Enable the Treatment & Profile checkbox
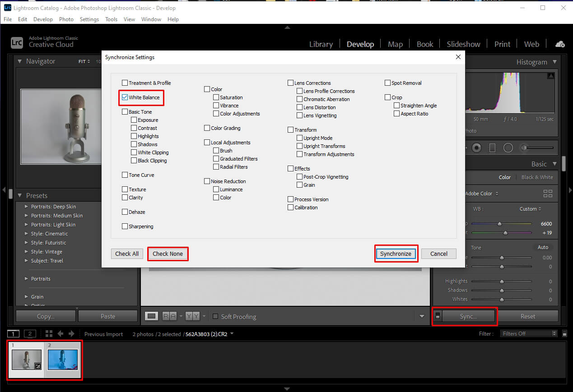Viewport: 573px width, 392px height. point(125,83)
